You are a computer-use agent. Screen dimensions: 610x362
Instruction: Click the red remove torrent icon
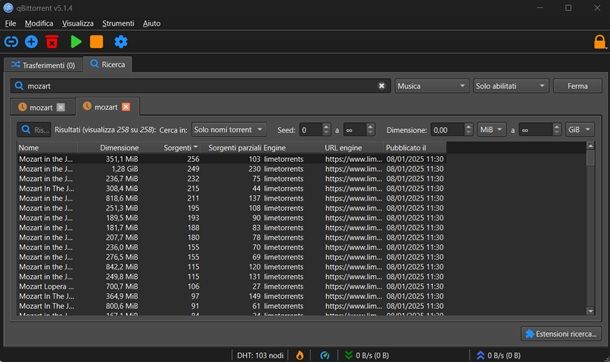(52, 42)
